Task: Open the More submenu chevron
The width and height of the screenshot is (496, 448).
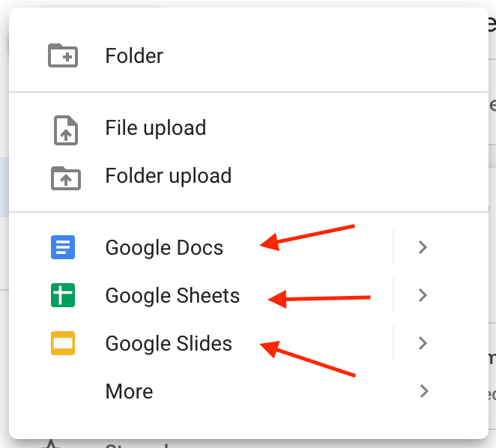Action: coord(424,391)
